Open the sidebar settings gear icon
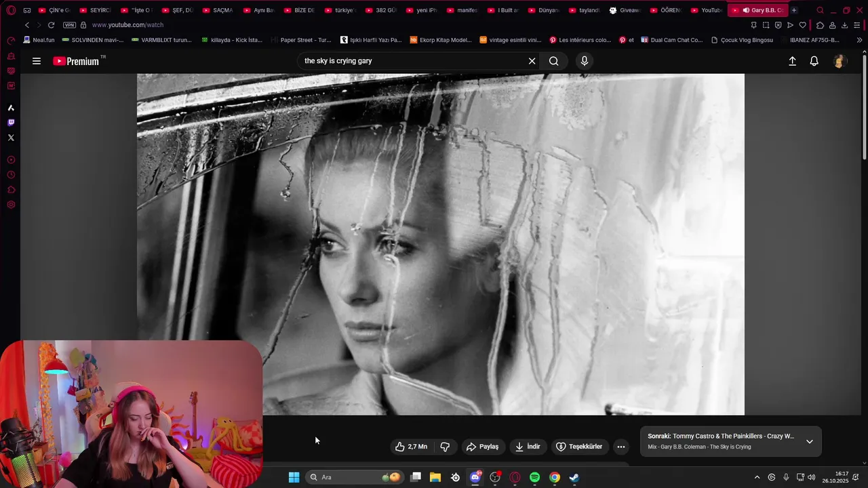This screenshot has width=868, height=488. tap(11, 205)
